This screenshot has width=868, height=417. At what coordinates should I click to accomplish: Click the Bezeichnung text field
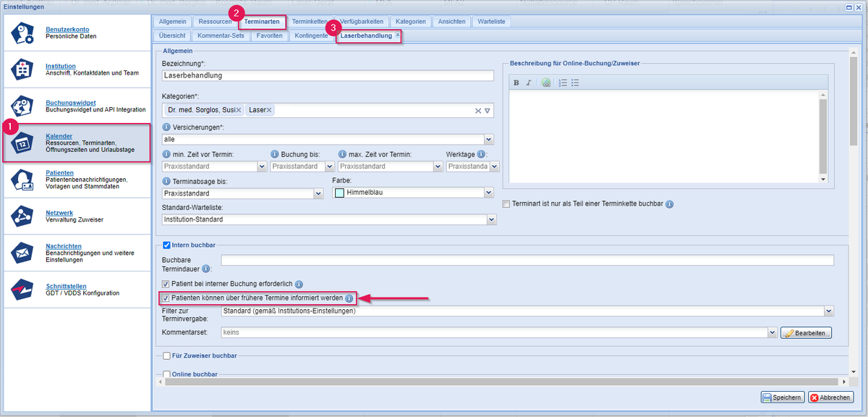click(327, 75)
